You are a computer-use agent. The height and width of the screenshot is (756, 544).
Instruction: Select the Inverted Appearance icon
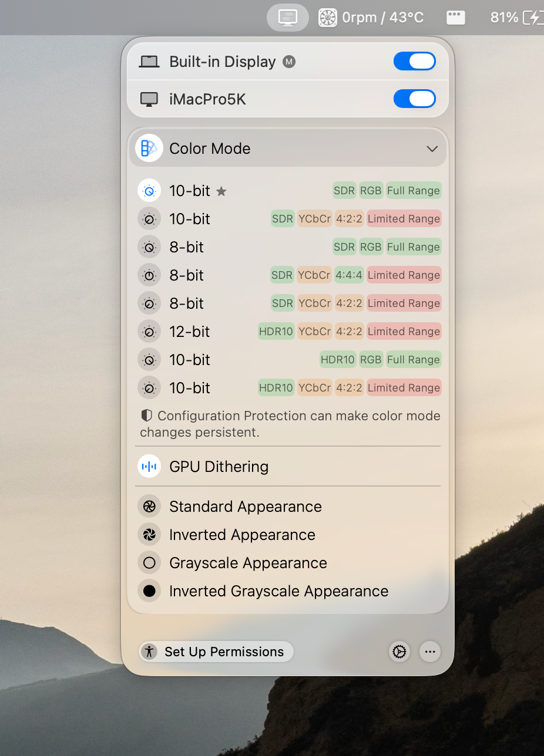(149, 535)
